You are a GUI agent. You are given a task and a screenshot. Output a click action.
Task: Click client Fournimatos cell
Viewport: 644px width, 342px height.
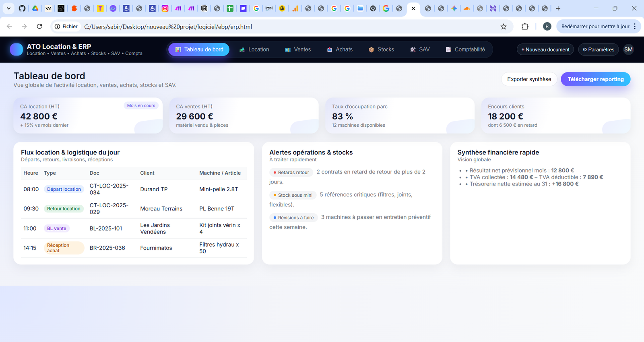pos(156,248)
